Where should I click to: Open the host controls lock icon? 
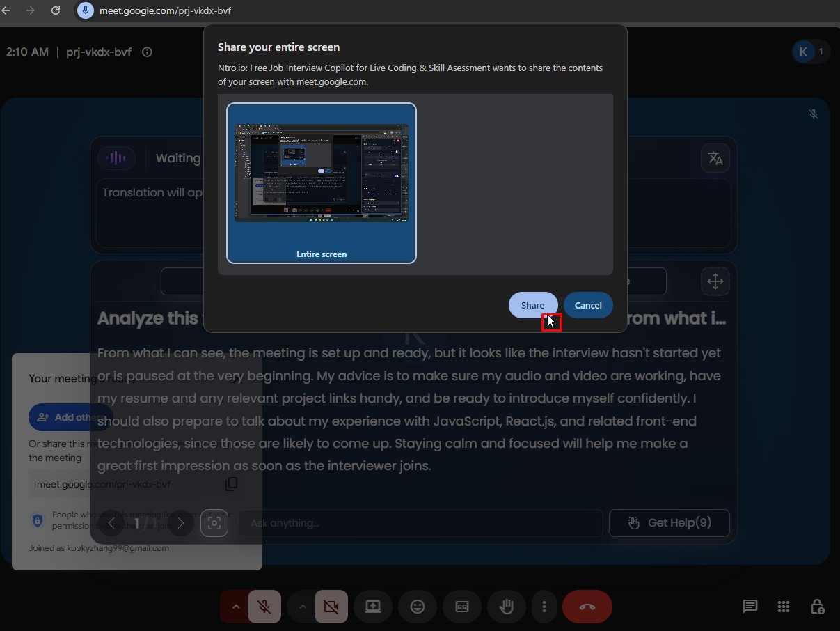click(818, 607)
